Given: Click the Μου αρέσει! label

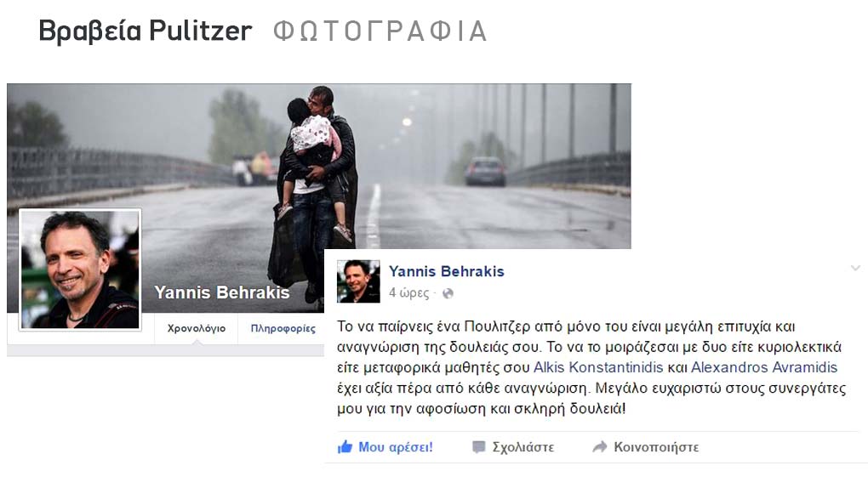Looking at the screenshot, I should point(395,447).
